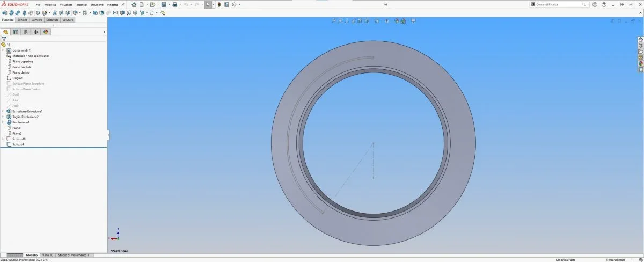This screenshot has height=262, width=644.
Task: Open the Options gear icon
Action: [234, 4]
